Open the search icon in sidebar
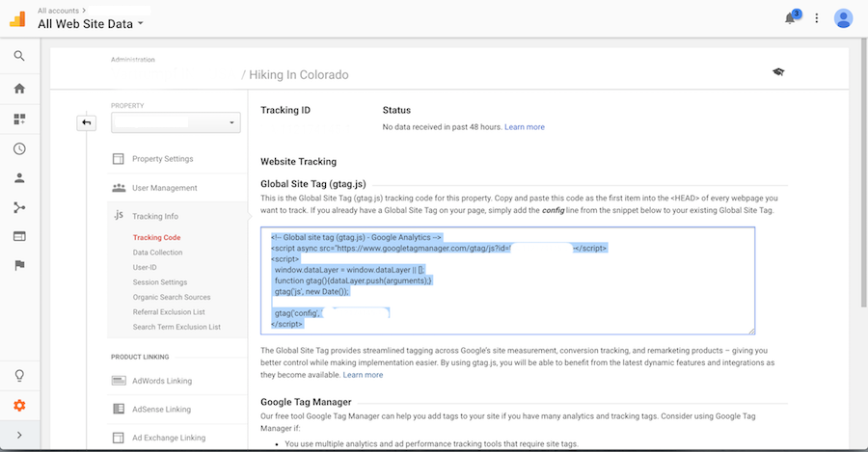Viewport: 868px width, 452px height. [x=19, y=56]
